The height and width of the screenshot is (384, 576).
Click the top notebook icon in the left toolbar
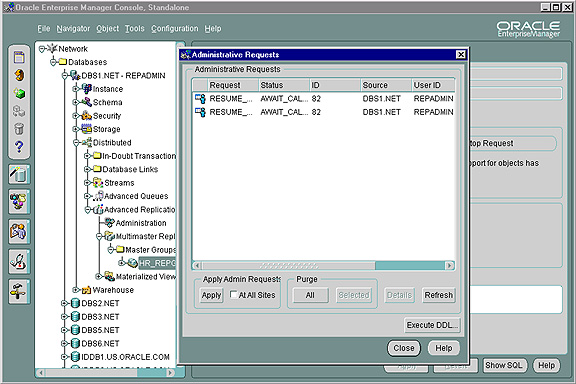tap(19, 57)
